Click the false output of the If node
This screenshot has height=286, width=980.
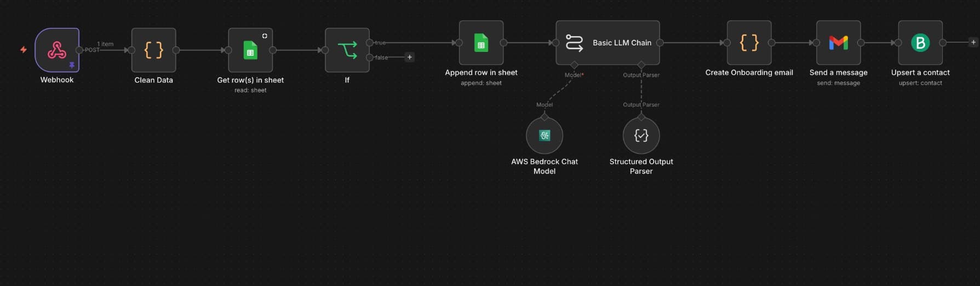[370, 57]
